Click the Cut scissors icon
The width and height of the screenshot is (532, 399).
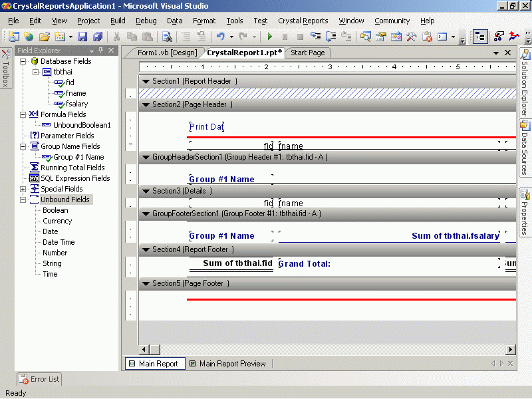pos(116,37)
